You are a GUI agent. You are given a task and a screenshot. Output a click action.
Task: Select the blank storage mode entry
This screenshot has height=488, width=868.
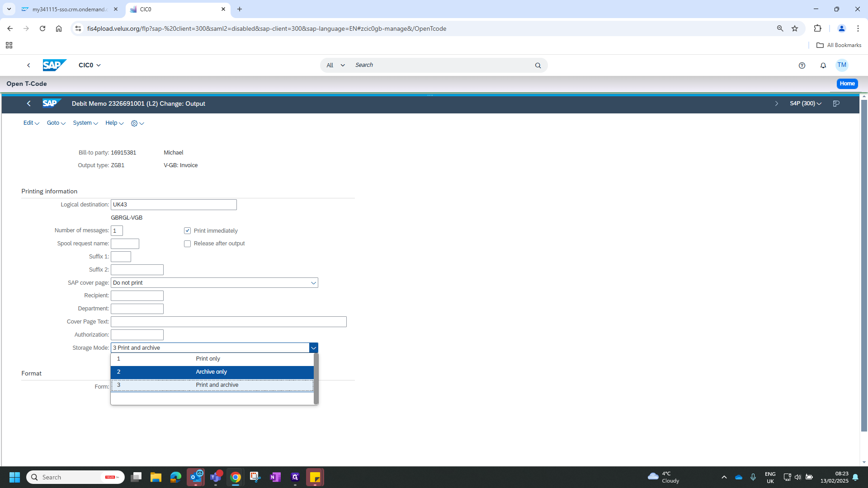click(x=212, y=398)
